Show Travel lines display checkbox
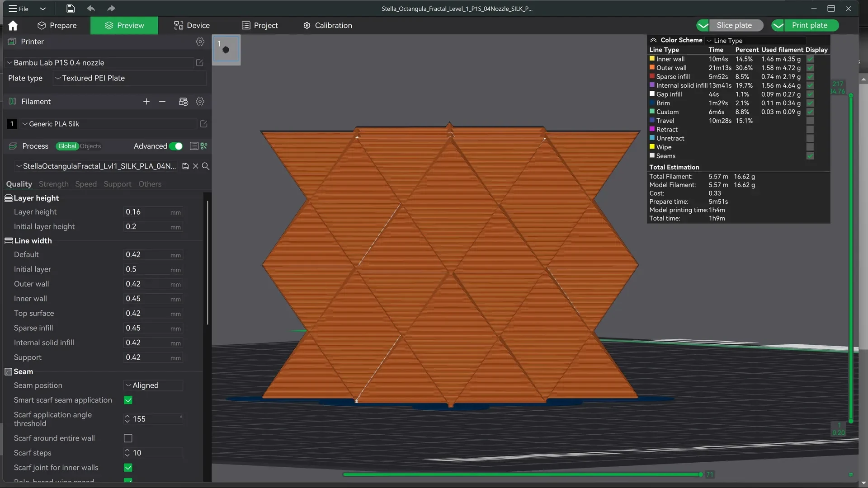 (810, 121)
